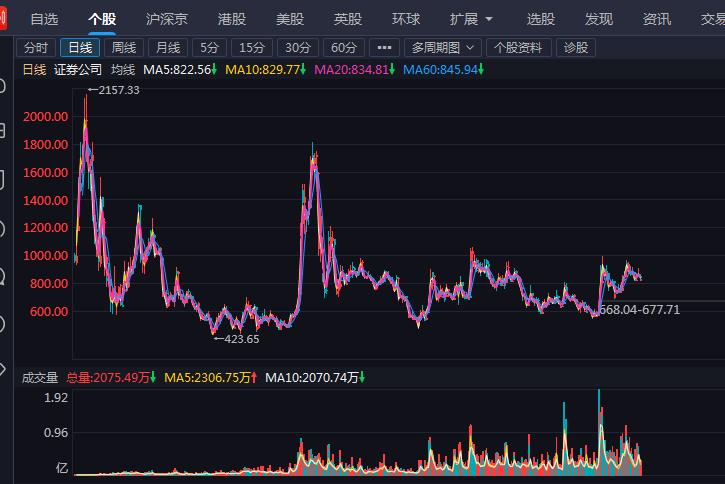This screenshot has height=484, width=725.
Task: Select the 个股 tab
Action: click(102, 19)
